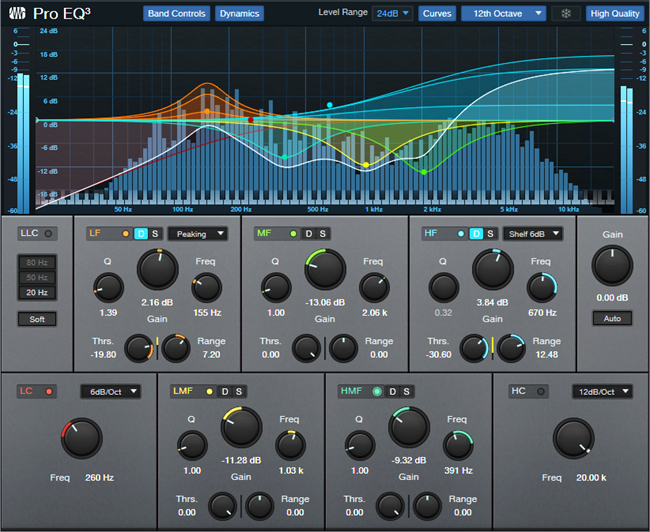Enable HMF band dynamics D button
650x532 pixels.
pyautogui.click(x=392, y=391)
